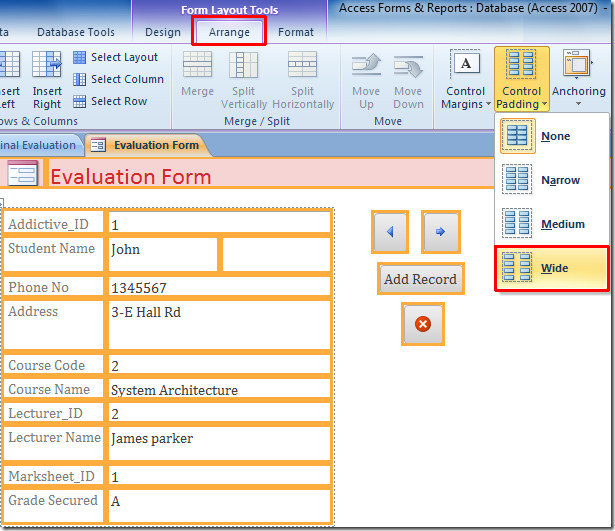615x531 pixels.
Task: Choose Narrow padding option
Action: (551, 180)
